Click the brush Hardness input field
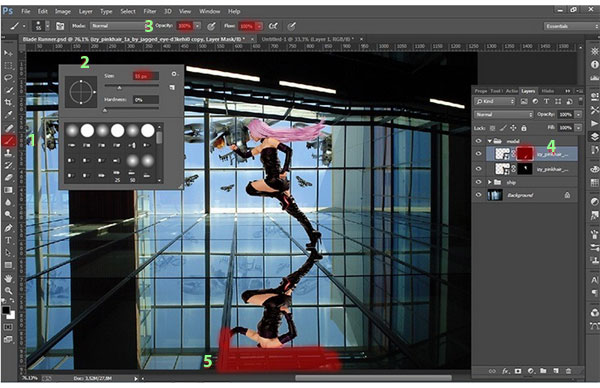600x388 pixels. click(145, 100)
